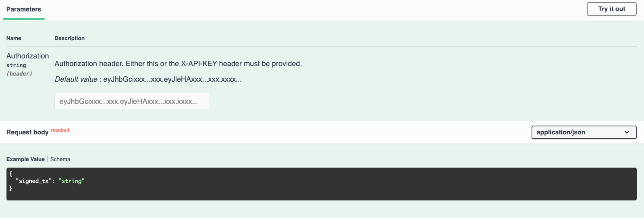This screenshot has width=644, height=218.
Task: Click the Default value text line
Action: click(148, 79)
